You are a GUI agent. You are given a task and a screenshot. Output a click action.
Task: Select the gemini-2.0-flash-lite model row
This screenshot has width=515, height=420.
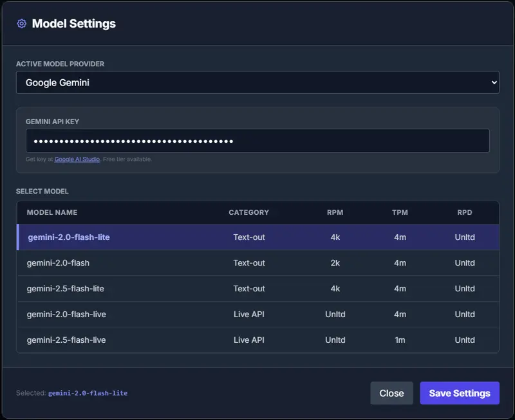pyautogui.click(x=69, y=237)
